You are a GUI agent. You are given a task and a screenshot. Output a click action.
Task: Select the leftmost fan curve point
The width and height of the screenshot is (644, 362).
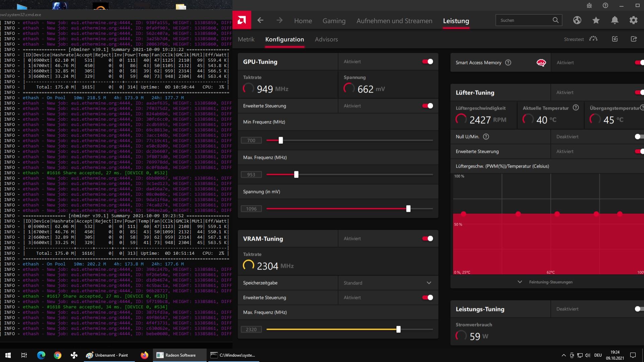pyautogui.click(x=464, y=214)
